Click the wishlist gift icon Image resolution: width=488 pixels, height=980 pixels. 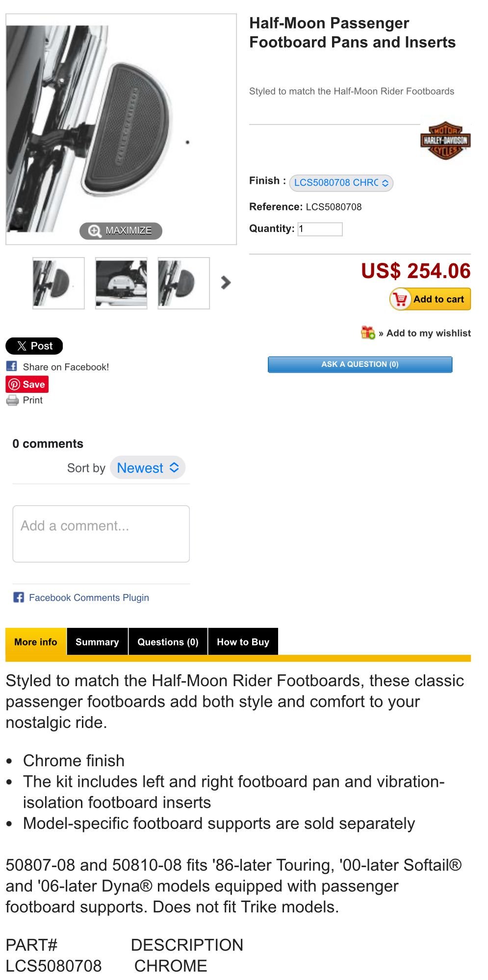coord(368,333)
